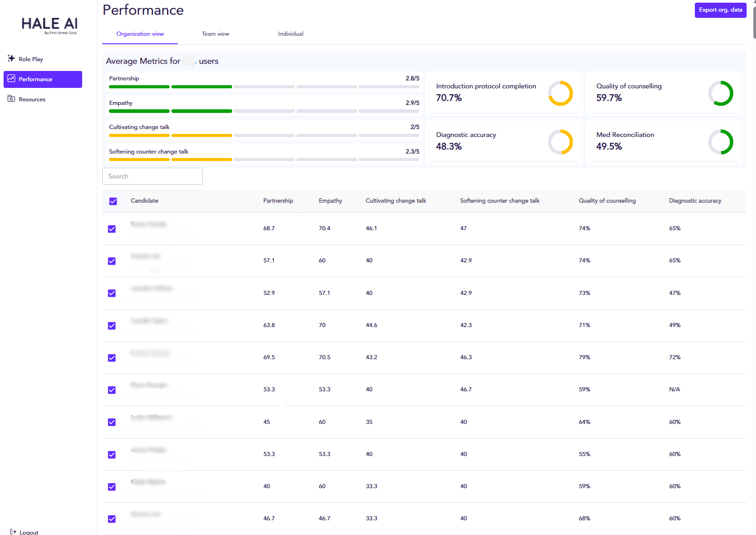Viewport: 756px width, 535px height.
Task: Click the N/A diagnostic accuracy cell
Action: (674, 390)
